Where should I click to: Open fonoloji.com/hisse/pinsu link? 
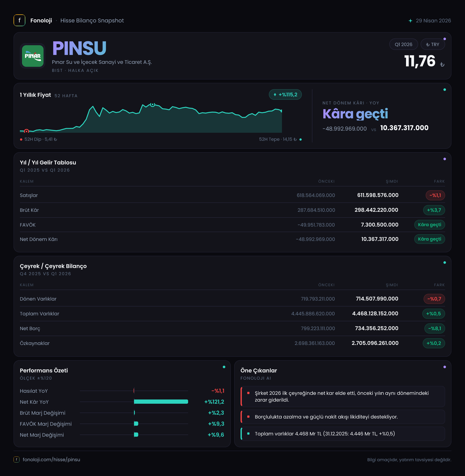(51, 459)
